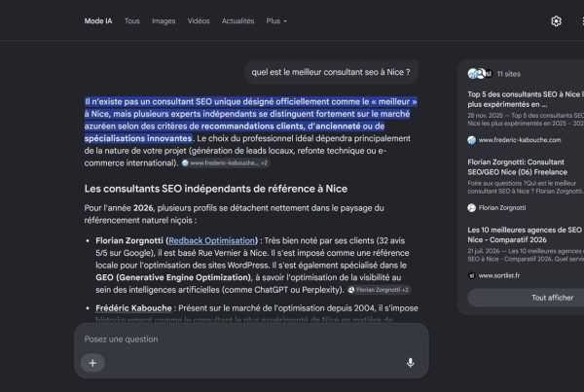Open the Images tab

coord(164,21)
